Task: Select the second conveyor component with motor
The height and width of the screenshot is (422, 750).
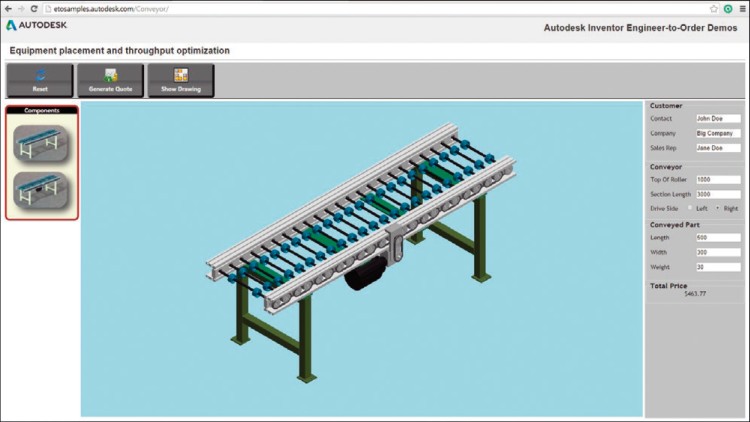Action: 41,189
